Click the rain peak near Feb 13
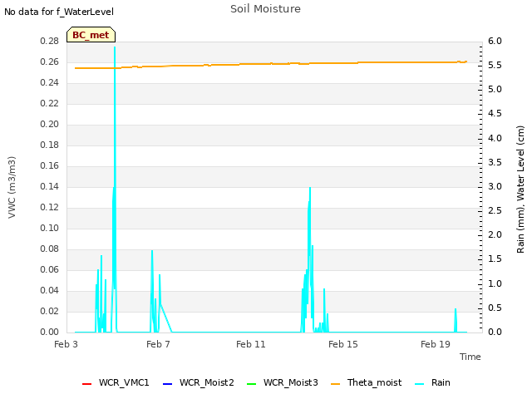532x399 pixels. (x=310, y=189)
